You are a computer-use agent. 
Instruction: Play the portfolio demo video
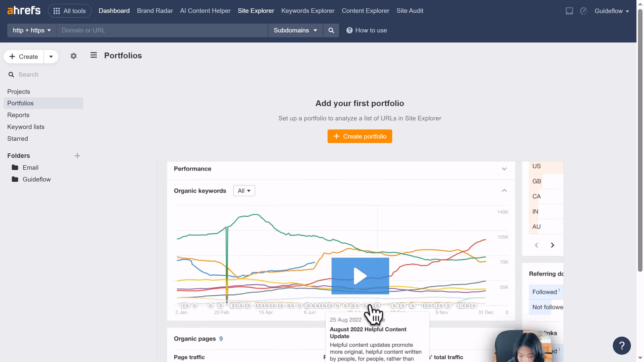(360, 276)
